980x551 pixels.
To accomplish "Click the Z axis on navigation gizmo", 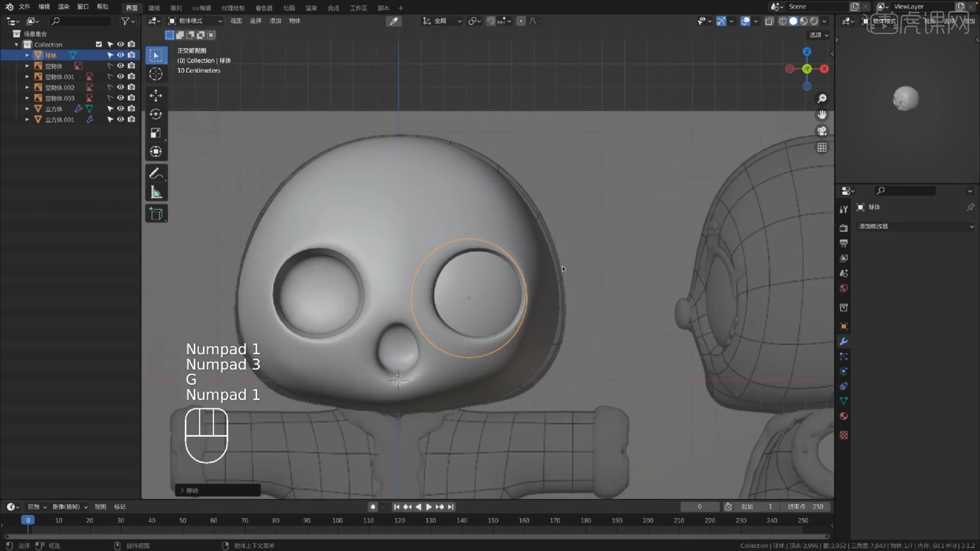I will click(807, 52).
